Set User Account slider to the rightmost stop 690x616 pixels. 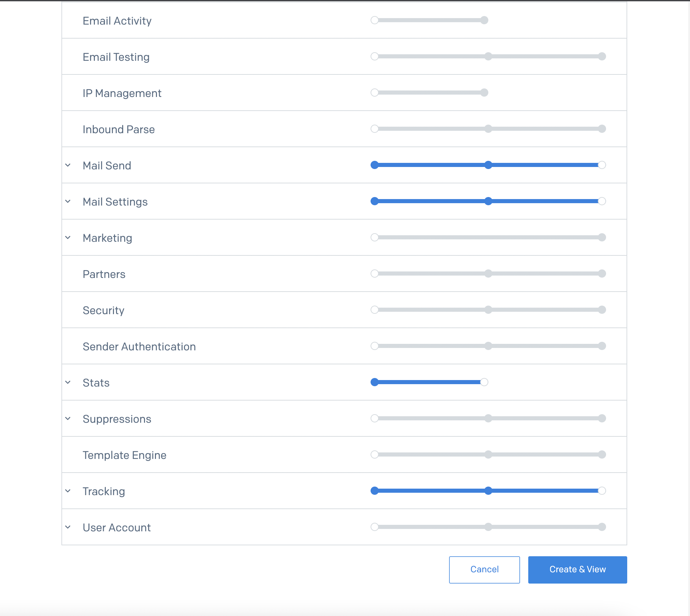click(602, 527)
